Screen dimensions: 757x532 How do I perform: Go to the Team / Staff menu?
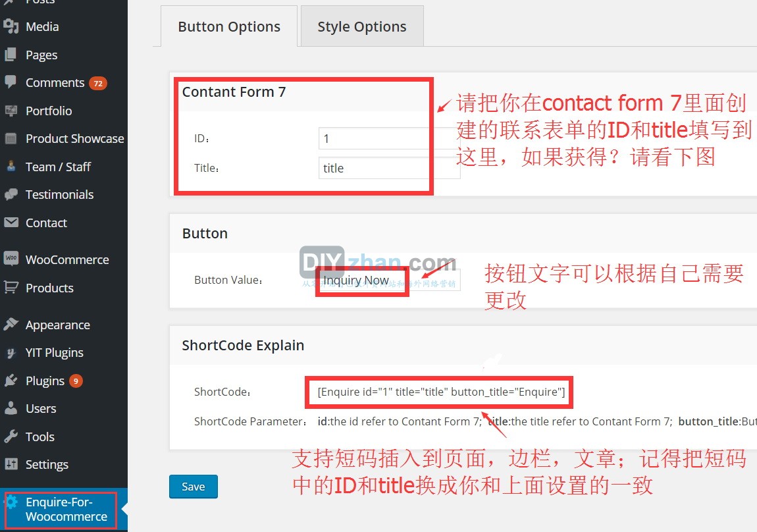click(58, 167)
